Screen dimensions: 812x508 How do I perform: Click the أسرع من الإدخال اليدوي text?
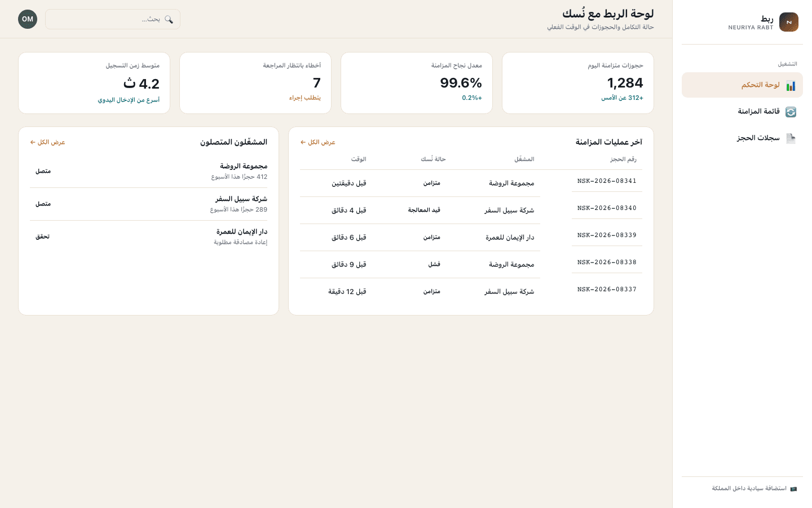(x=129, y=100)
